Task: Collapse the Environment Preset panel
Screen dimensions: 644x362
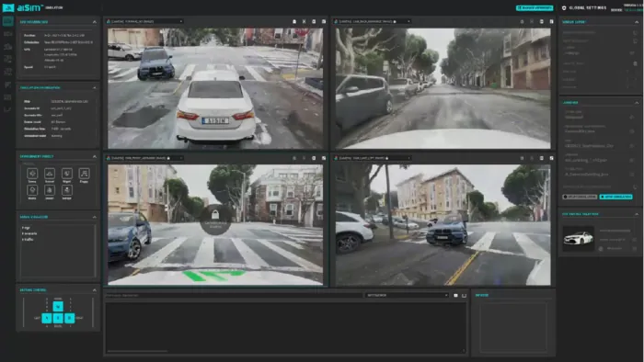Action: pos(95,156)
